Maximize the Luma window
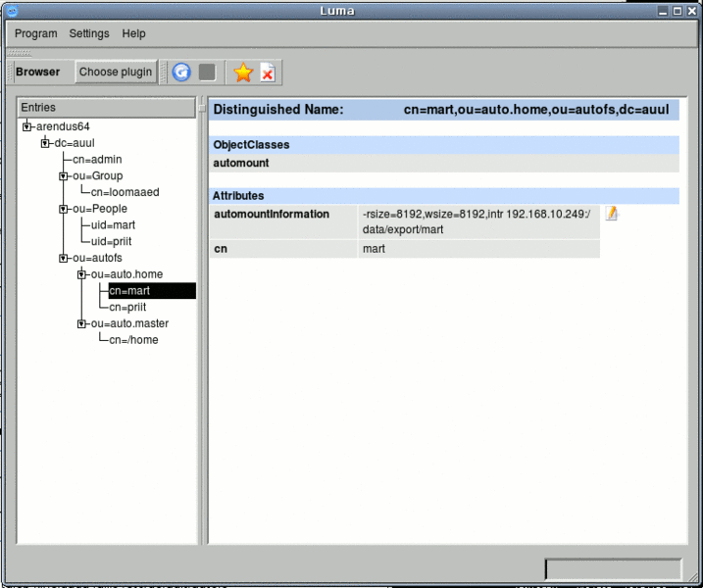This screenshot has height=588, width=703. pos(678,11)
